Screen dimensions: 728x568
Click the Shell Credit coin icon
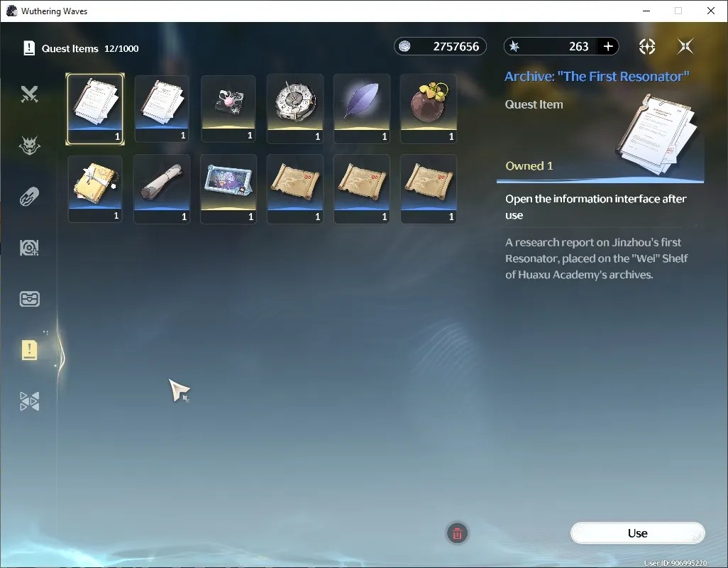[405, 46]
